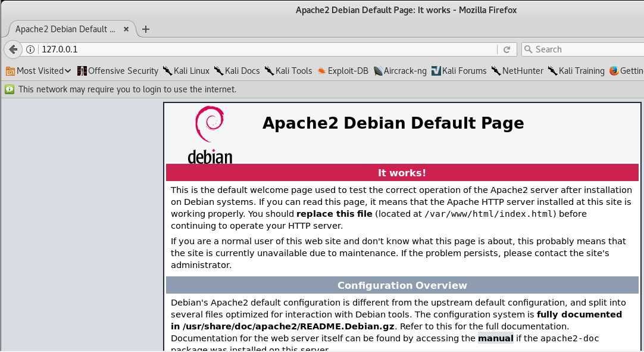Open the Kali Docs bookmark
This screenshot has height=352, width=644.
coord(237,71)
